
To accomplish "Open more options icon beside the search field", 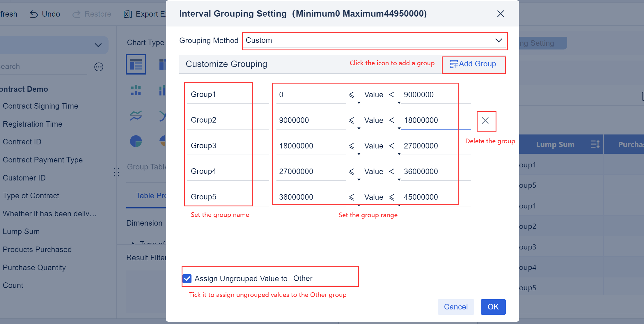I will (x=99, y=67).
